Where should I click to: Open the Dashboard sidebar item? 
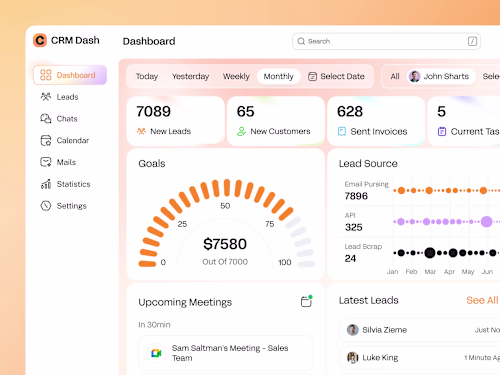pyautogui.click(x=70, y=75)
